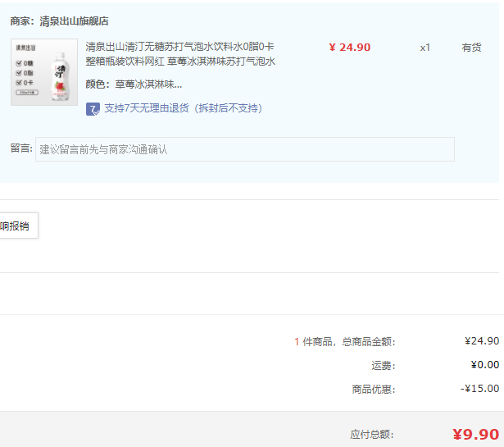Click the shipping fee ¥0.00

click(484, 365)
